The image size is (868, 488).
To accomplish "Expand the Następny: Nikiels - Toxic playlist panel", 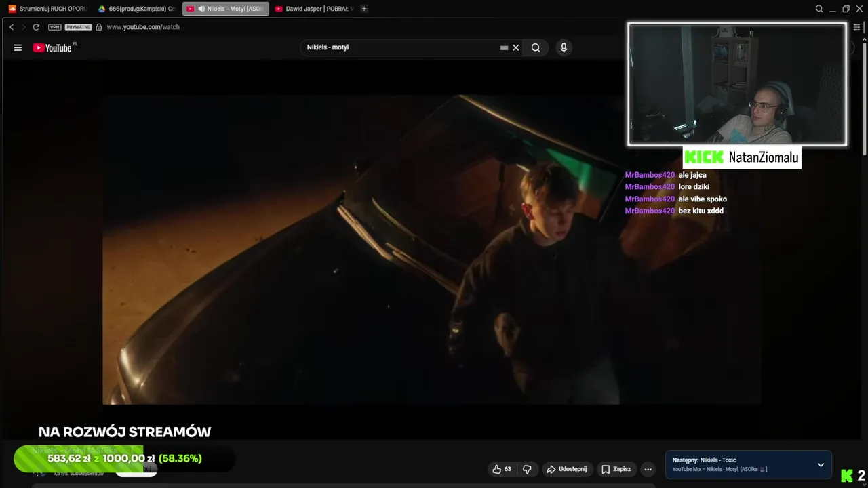I will click(x=821, y=465).
